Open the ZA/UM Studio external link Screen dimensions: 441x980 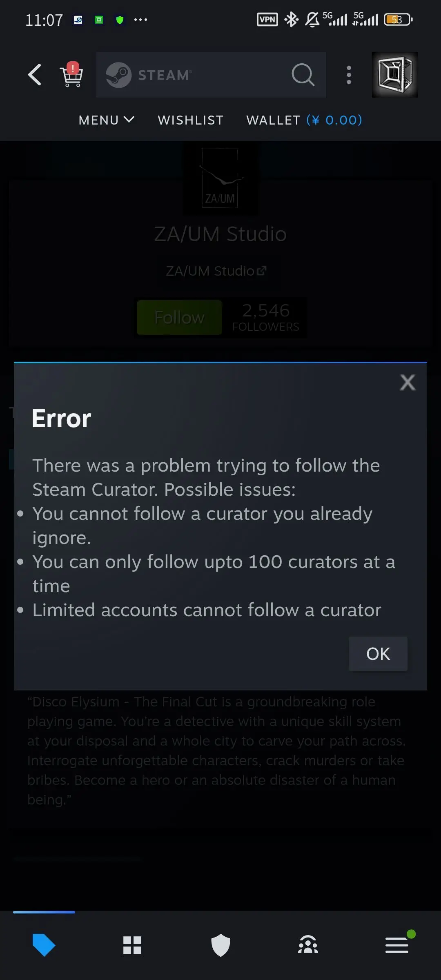pyautogui.click(x=216, y=271)
